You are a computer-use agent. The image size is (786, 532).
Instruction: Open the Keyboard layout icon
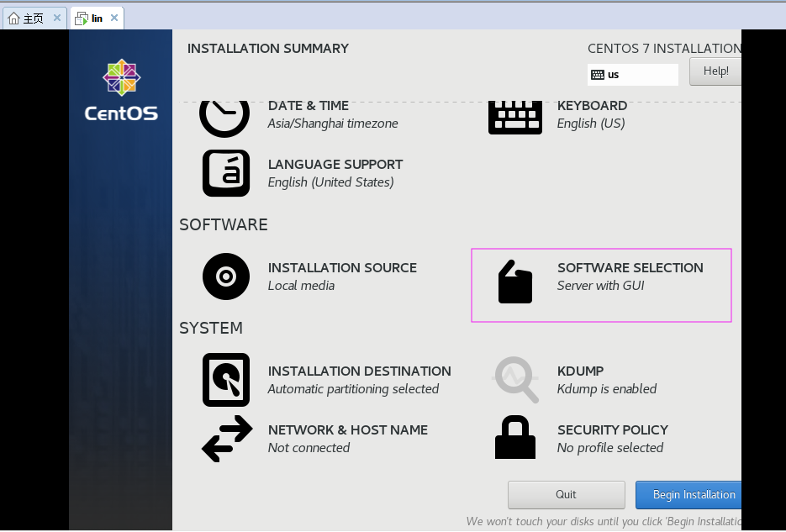tap(515, 118)
